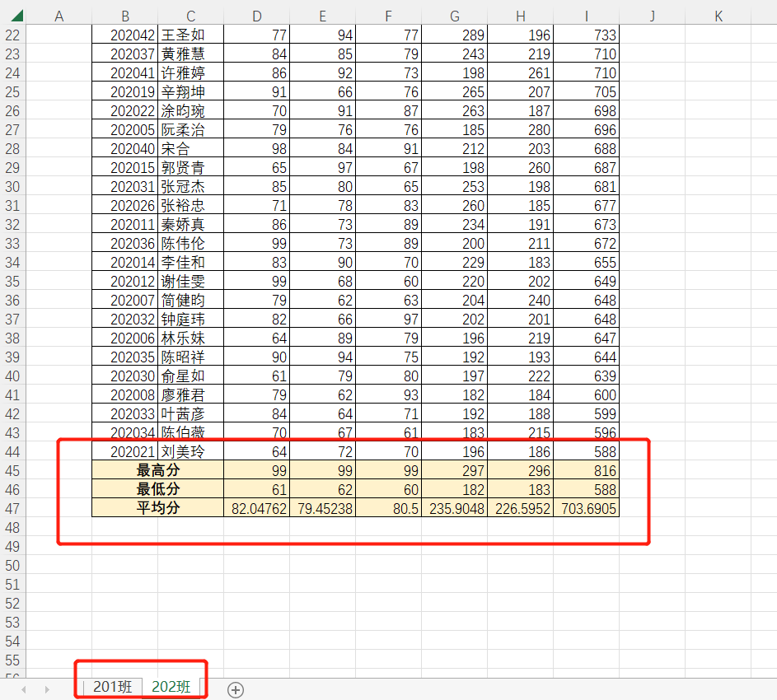Screen dimensions: 777x700
Task: Select row 50 header
Action: [x=12, y=566]
